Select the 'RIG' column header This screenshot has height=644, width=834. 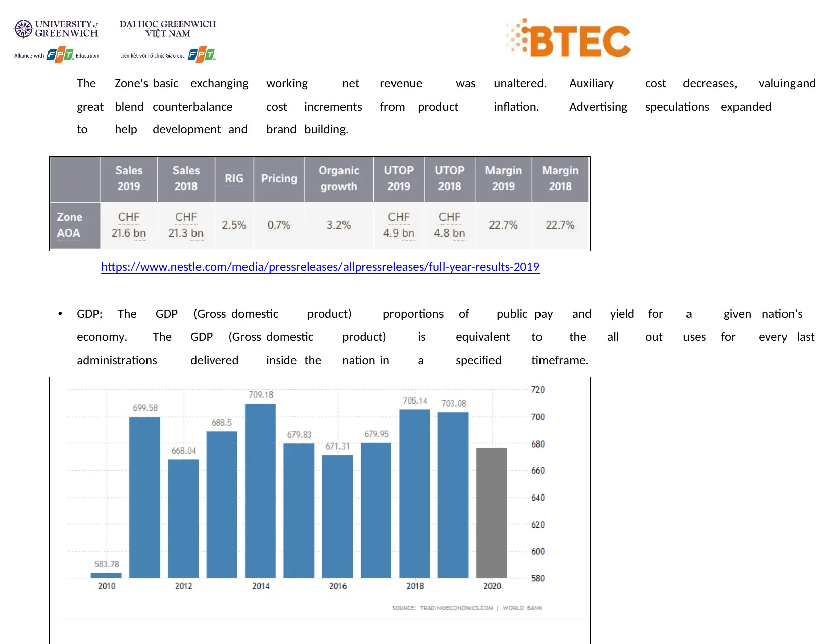click(x=234, y=179)
